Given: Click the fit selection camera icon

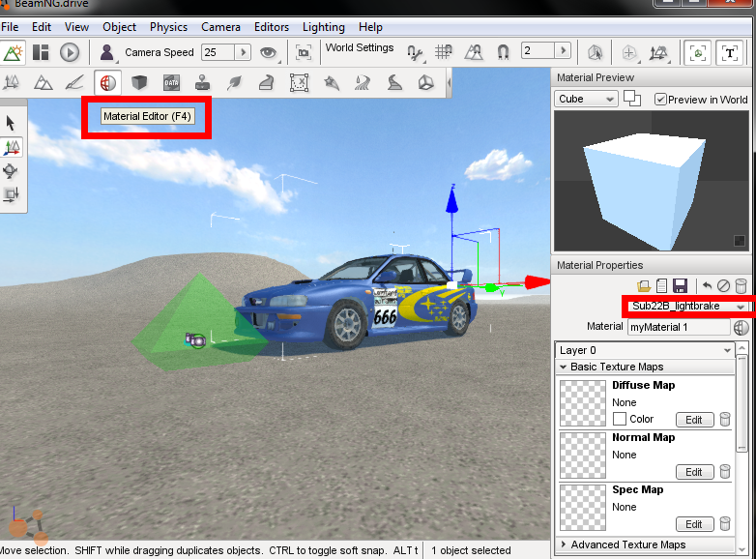Looking at the screenshot, I should 304,52.
